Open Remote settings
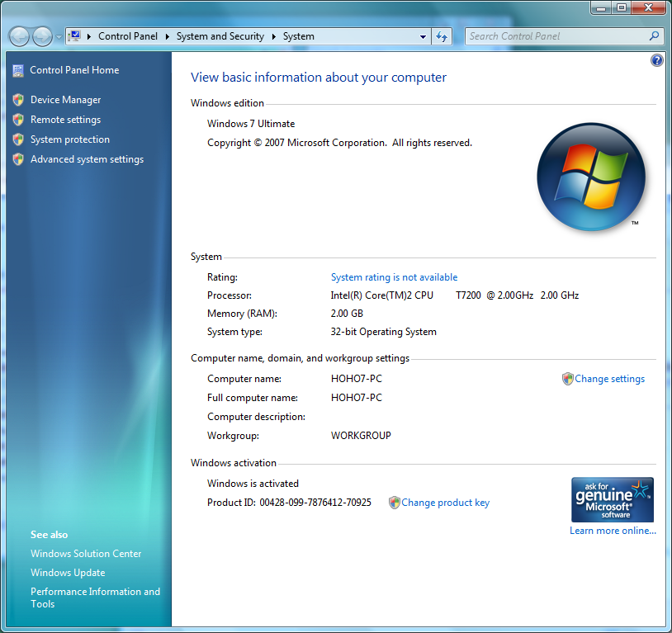This screenshot has width=672, height=633. (x=65, y=120)
